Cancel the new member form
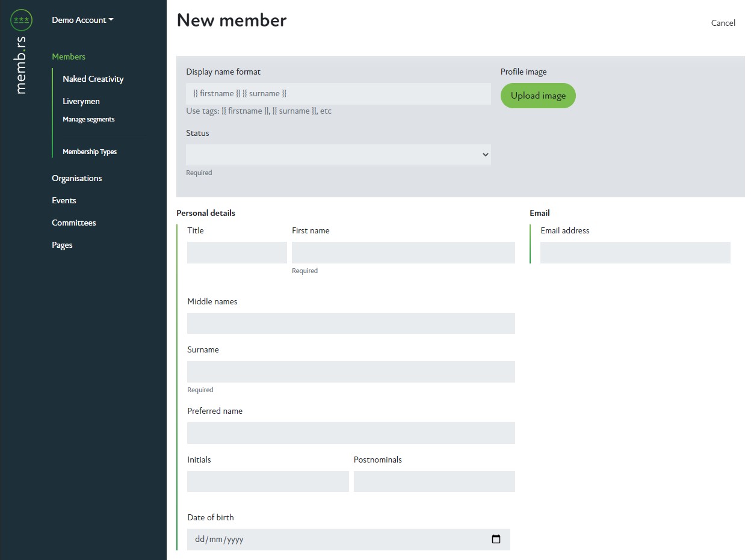Viewport: 751px width, 560px height. pyautogui.click(x=723, y=23)
